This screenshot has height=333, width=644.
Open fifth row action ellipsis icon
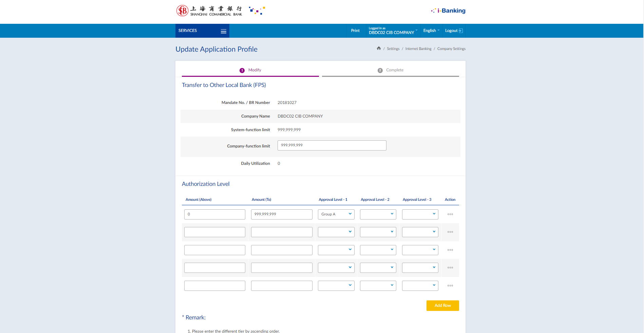click(450, 286)
